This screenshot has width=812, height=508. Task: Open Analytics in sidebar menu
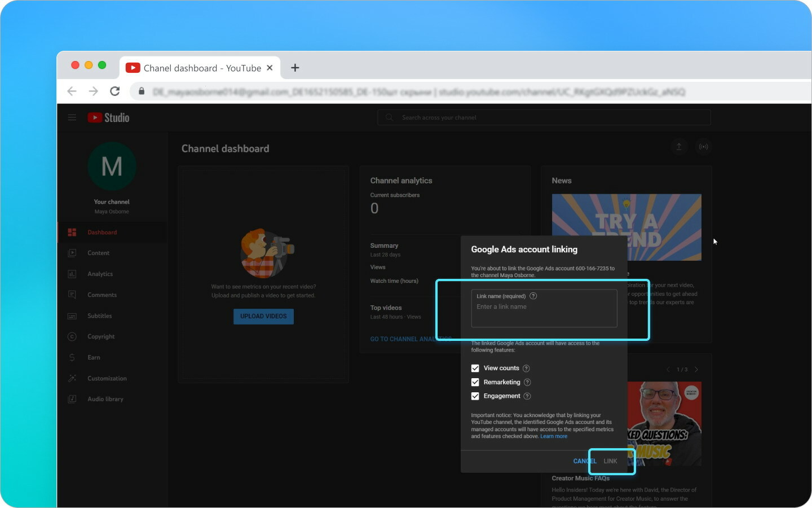[x=112, y=274]
